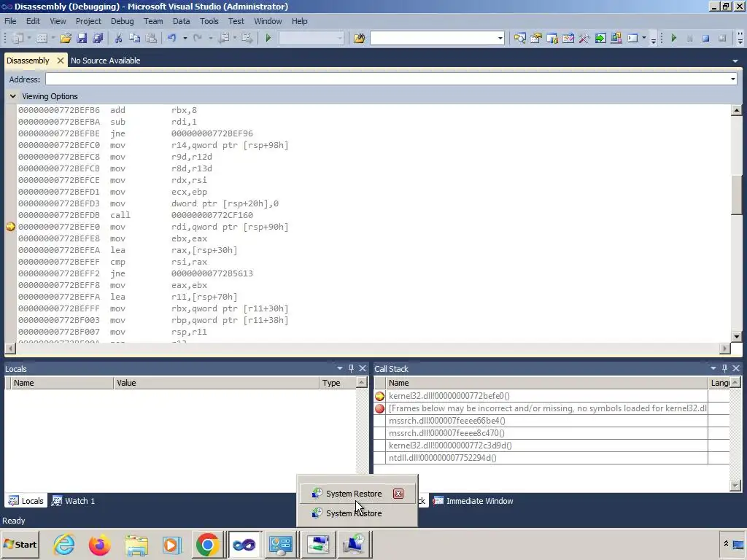
Task: Click the Name column header in Locals
Action: tap(63, 383)
